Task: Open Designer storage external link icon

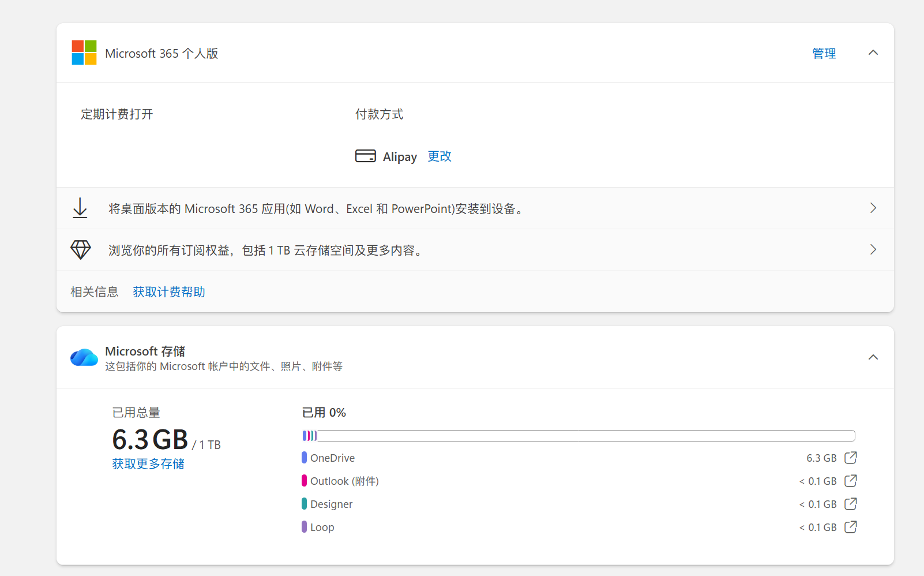Action: [850, 504]
